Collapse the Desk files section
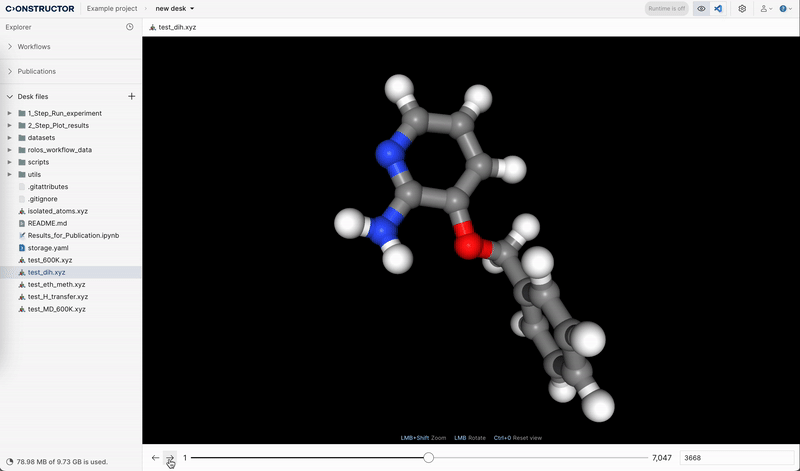This screenshot has height=471, width=800. click(x=11, y=96)
